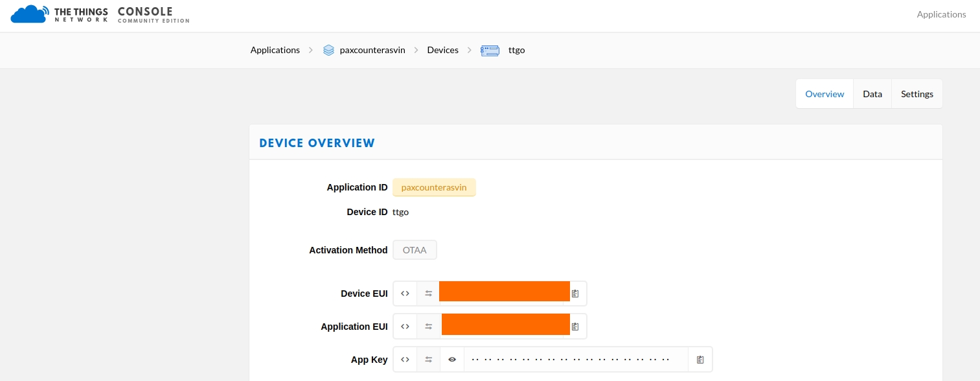
Task: Open paxcounterasvin breadcrumb link
Action: click(x=372, y=50)
